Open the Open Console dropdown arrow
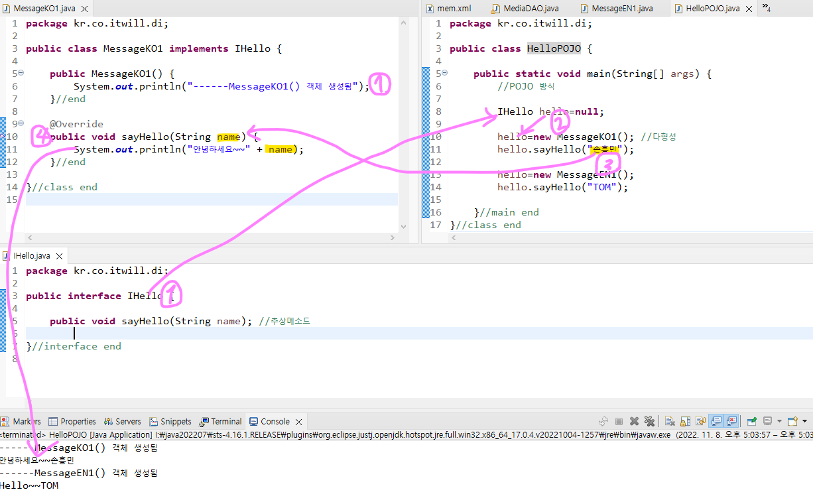The height and width of the screenshot is (504, 813). (804, 421)
